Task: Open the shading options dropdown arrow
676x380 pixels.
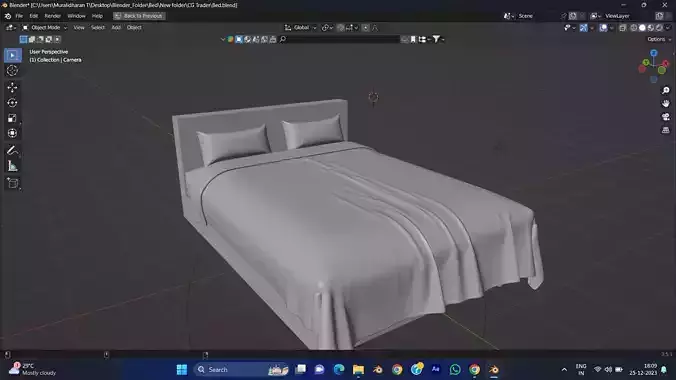Action: click(668, 28)
